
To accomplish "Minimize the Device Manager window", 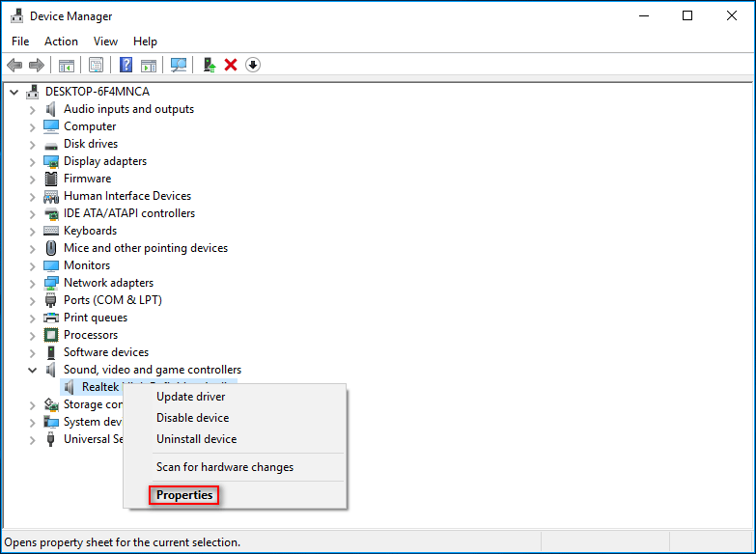I will pyautogui.click(x=644, y=15).
